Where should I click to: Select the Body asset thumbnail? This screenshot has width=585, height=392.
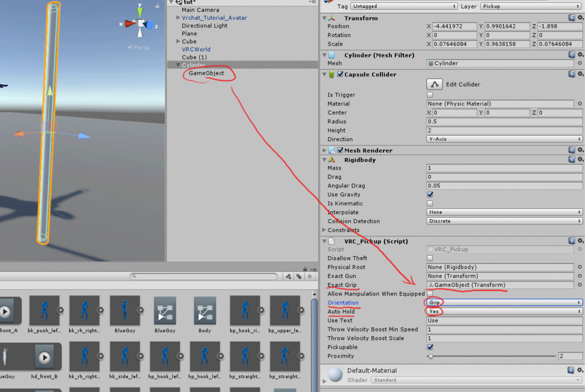pyautogui.click(x=205, y=310)
